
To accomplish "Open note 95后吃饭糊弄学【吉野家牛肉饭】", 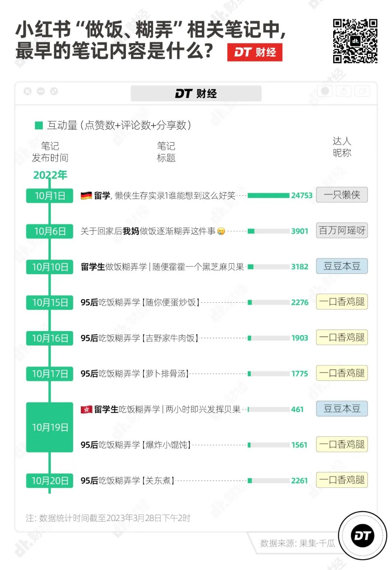I will (139, 338).
